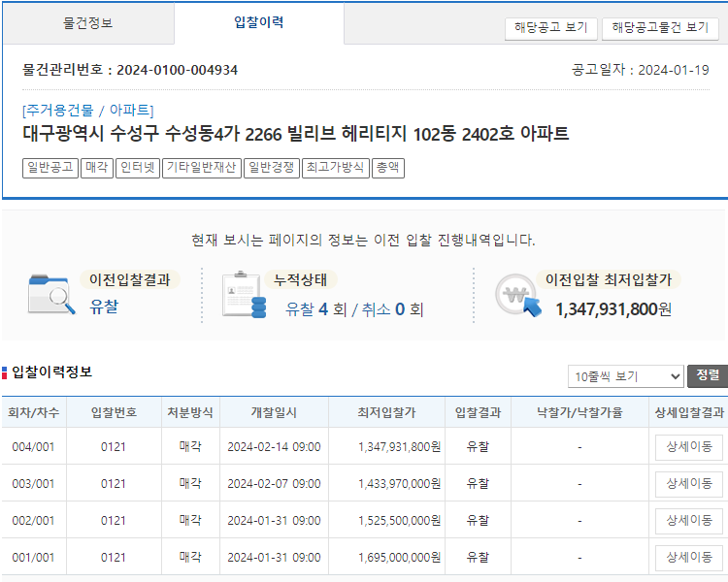The height and width of the screenshot is (582, 728).
Task: Click the 인터넷 tag
Action: pos(138,168)
